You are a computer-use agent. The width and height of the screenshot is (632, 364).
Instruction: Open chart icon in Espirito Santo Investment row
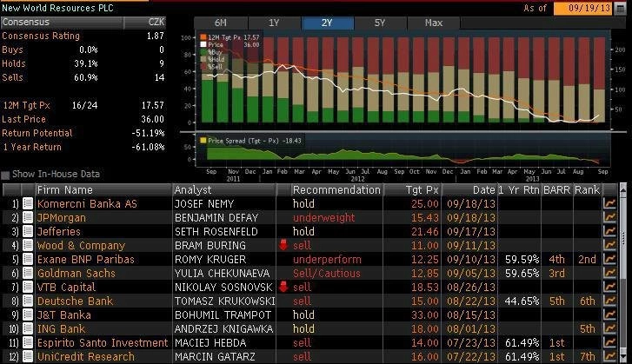(x=609, y=342)
